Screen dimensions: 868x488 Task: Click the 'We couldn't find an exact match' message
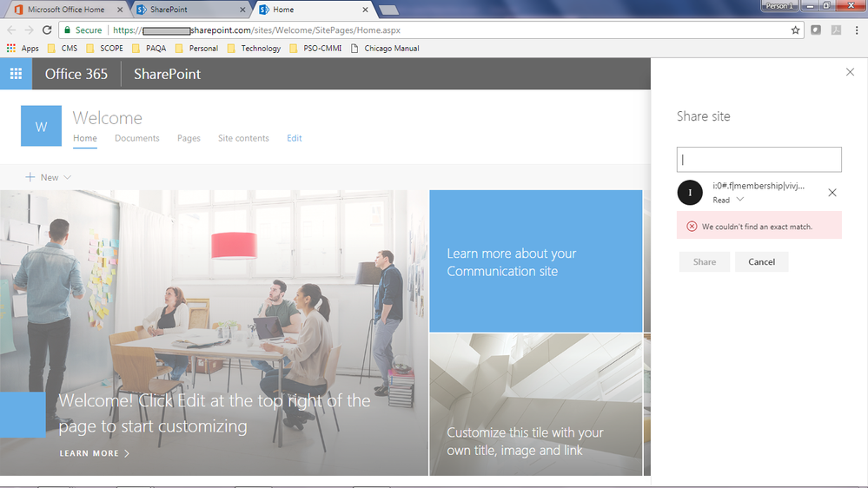click(x=759, y=225)
